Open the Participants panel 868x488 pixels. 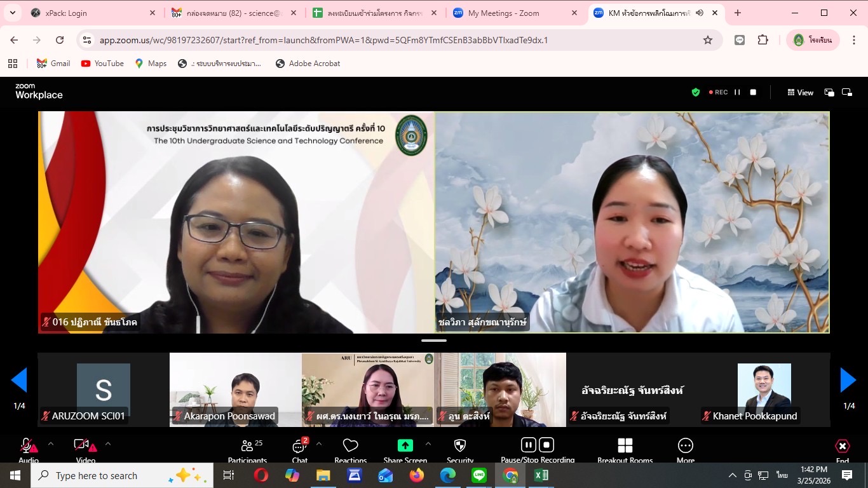coord(247,447)
